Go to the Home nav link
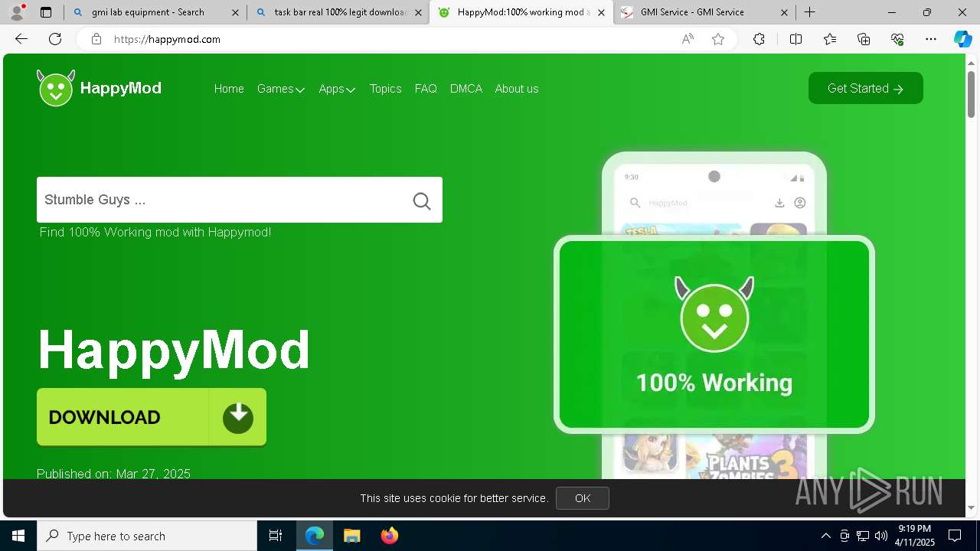 pos(229,89)
